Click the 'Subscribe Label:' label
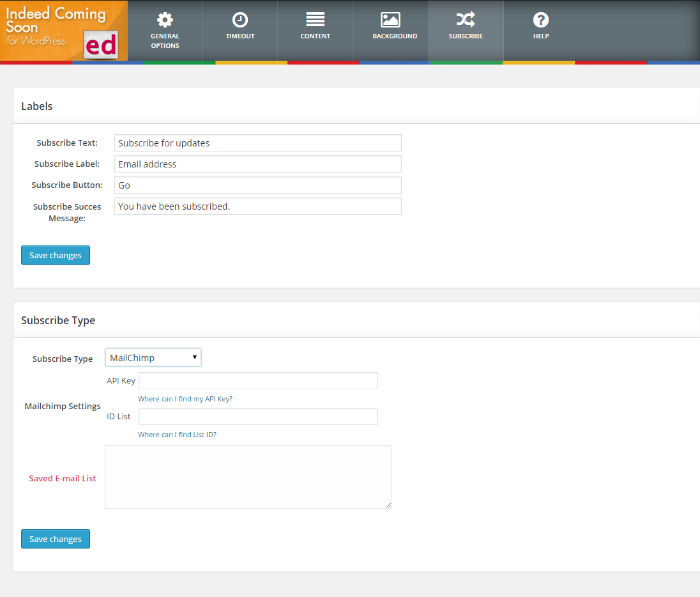700x597 pixels. [67, 164]
